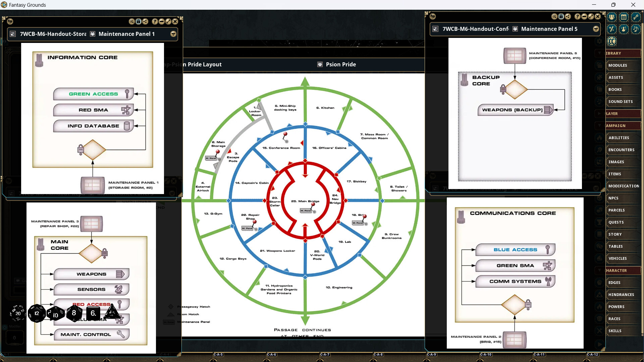Click the Modifier value counter
The image size is (644, 362).
14,338
